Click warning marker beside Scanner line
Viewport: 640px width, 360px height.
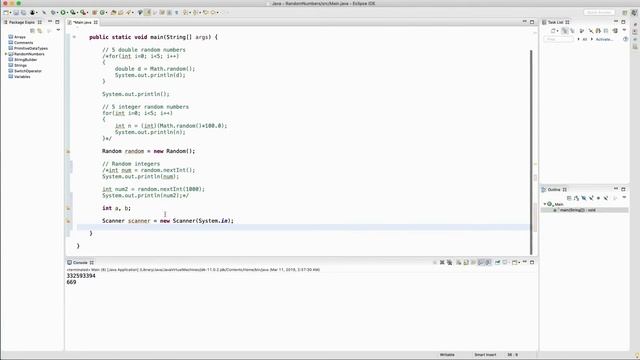(x=69, y=221)
